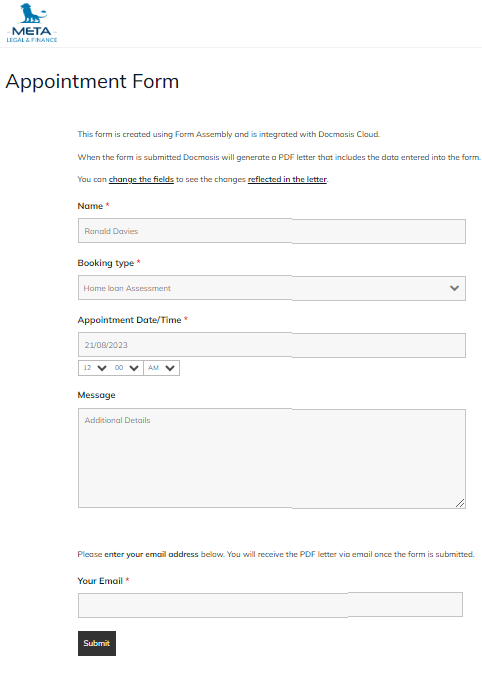The height and width of the screenshot is (681, 482).
Task: Focus the Name field showing Ronald Davies
Action: tap(272, 231)
